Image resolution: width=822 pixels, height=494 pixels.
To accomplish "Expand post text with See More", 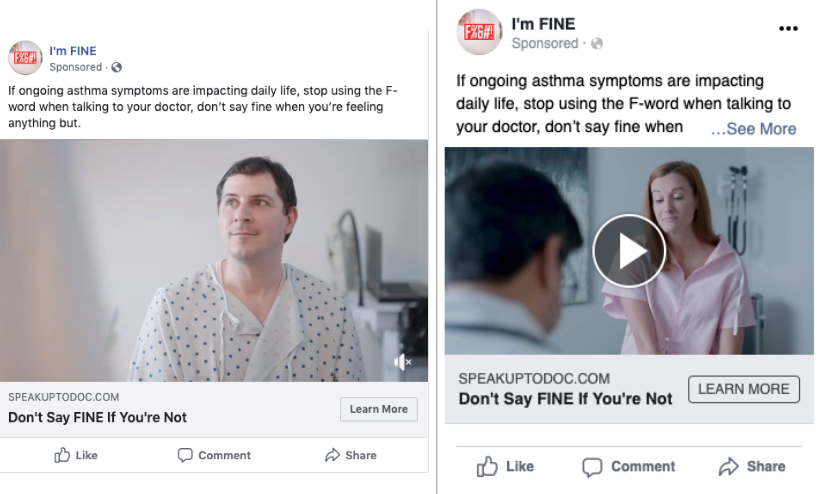I will pos(754,128).
